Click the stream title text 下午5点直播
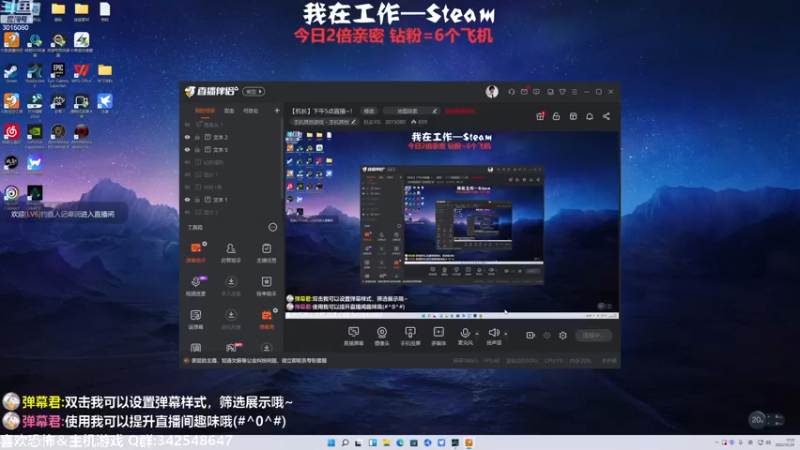This screenshot has width=800, height=450. (x=322, y=111)
